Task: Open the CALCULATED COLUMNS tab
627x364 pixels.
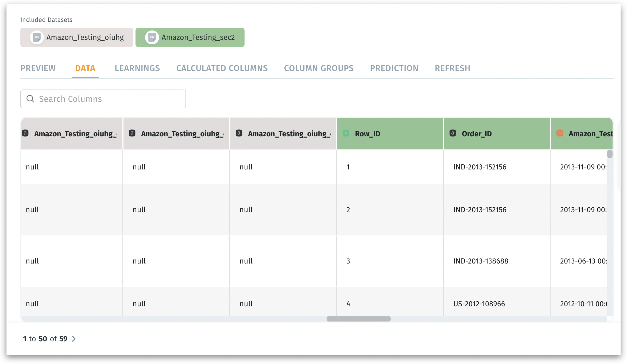Action: (222, 68)
